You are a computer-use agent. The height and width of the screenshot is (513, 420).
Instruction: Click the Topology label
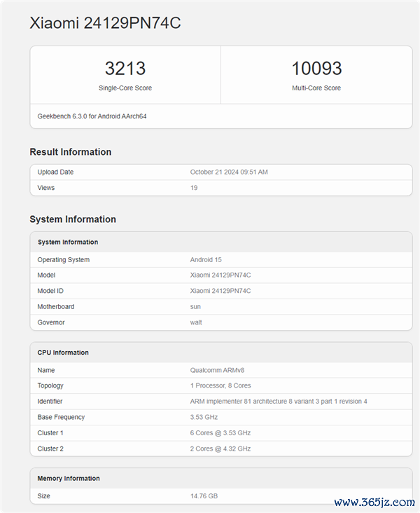[50, 385]
